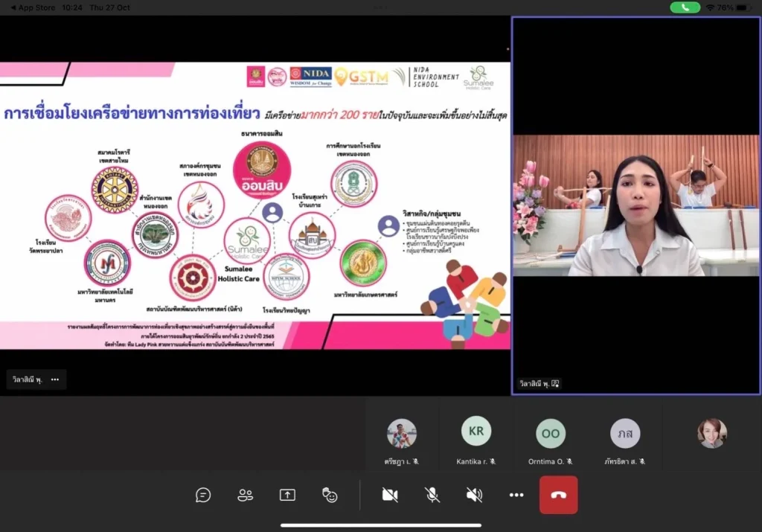Hang up the call with the red button
The height and width of the screenshot is (532, 762).
558,495
